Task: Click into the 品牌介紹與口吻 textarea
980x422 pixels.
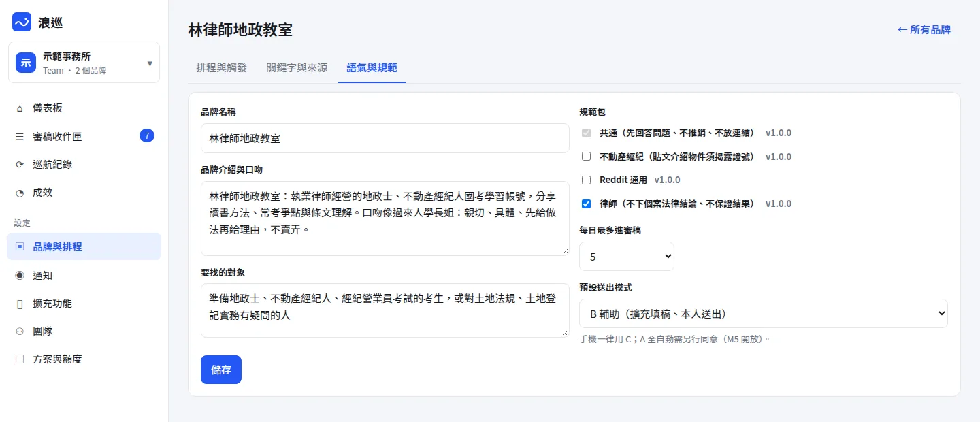Action: 385,218
